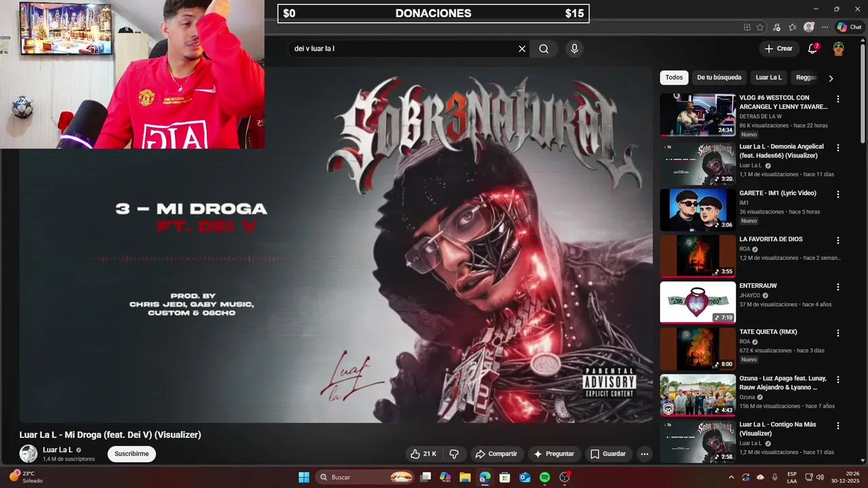
Task: Open Copilot Chat in Edge
Action: click(x=849, y=27)
